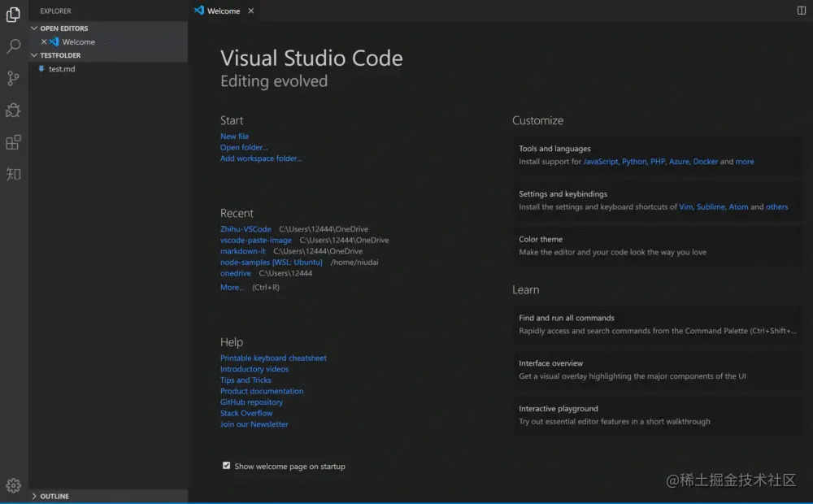Click the test.md markdown file icon
Viewport: 813px width, 504px height.
[x=41, y=68]
